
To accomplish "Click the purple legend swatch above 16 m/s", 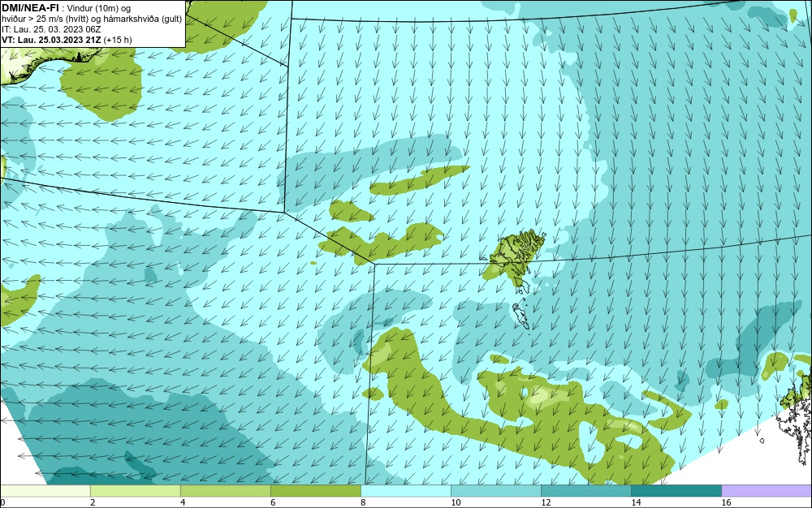I will tap(767, 491).
